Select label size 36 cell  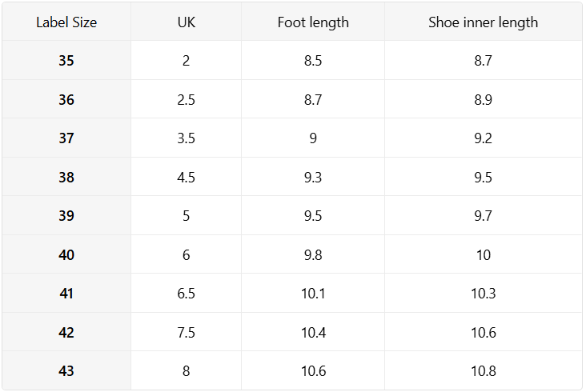pos(66,99)
